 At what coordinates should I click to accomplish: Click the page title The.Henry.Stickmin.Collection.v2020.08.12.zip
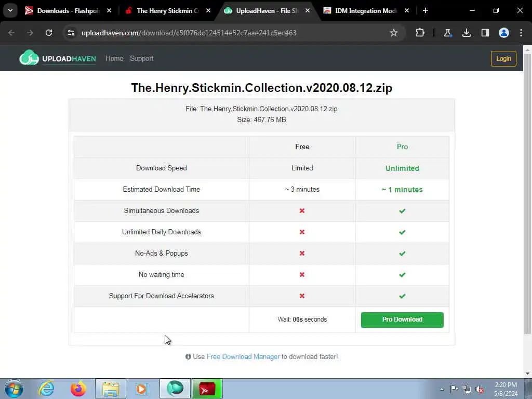[262, 88]
